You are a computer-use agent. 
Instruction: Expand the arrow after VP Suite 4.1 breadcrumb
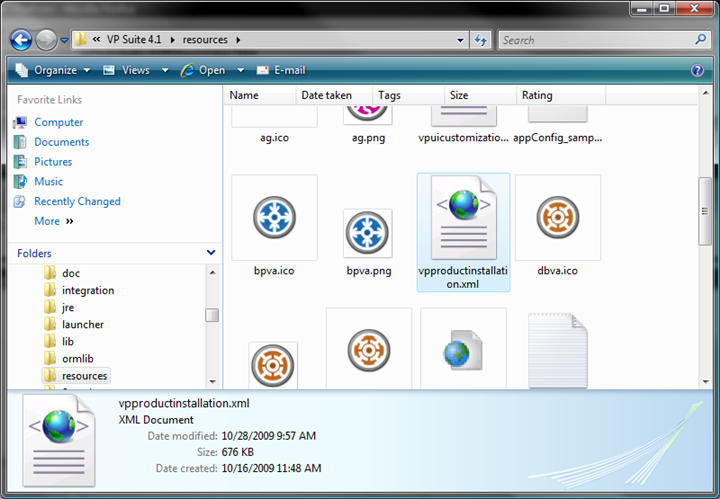(173, 40)
